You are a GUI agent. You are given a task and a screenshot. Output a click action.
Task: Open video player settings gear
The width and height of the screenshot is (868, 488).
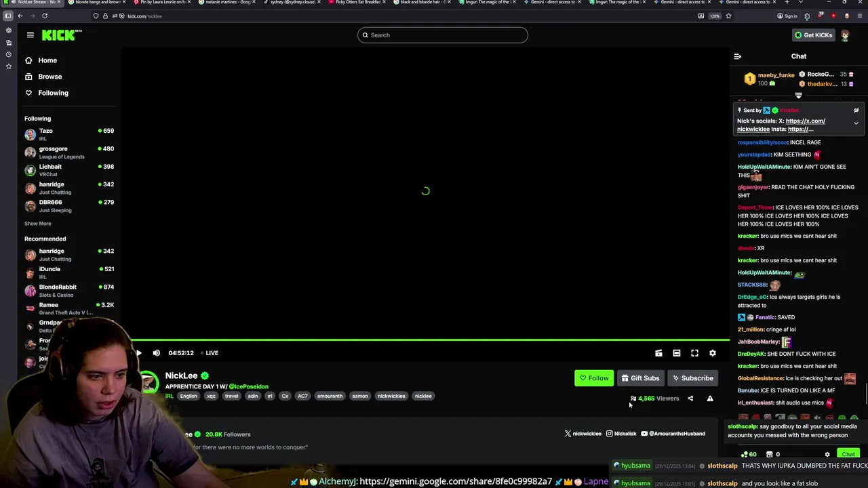713,353
